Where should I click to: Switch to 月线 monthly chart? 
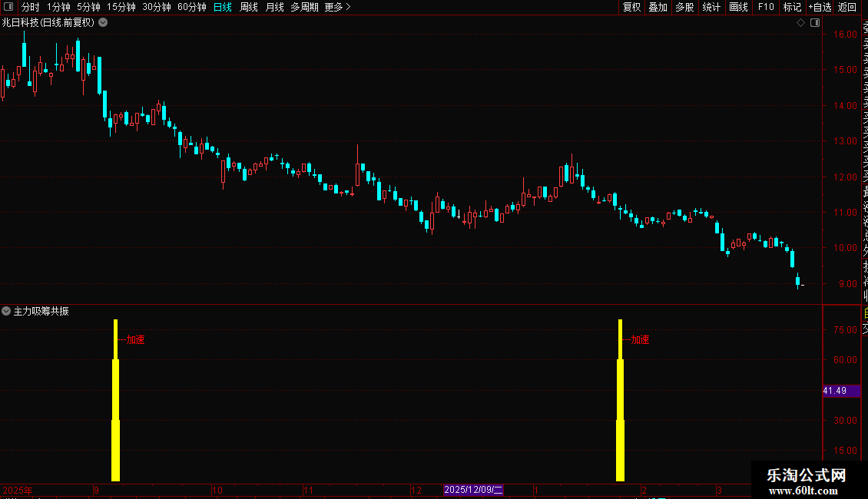(x=274, y=7)
